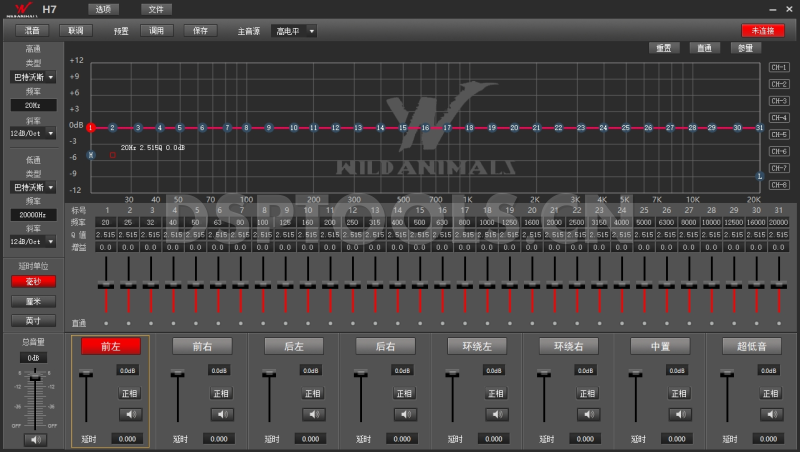Click the band 1 gain fader
Screen dimensions: 800x452
[105, 287]
